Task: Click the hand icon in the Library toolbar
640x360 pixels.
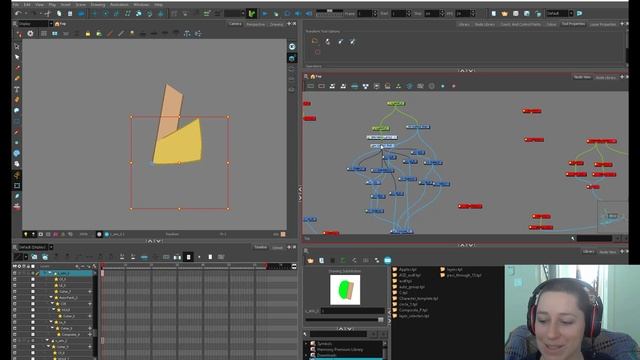Action: point(311,260)
